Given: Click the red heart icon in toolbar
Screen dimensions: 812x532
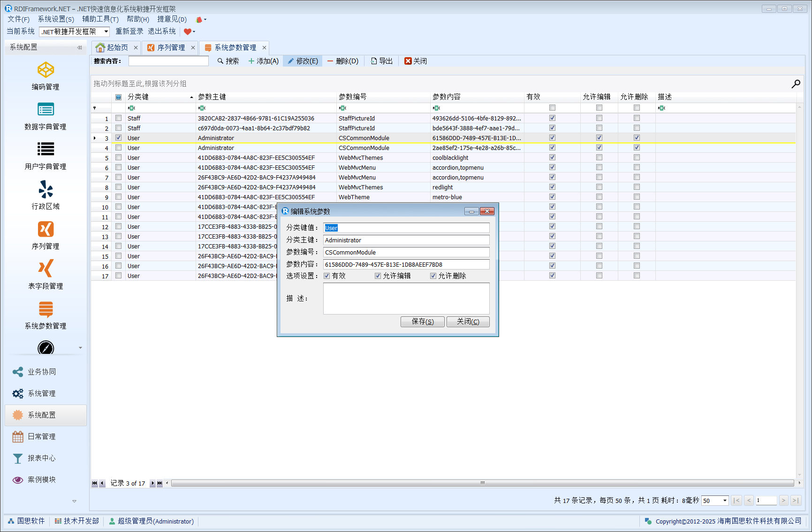Looking at the screenshot, I should pyautogui.click(x=188, y=32).
